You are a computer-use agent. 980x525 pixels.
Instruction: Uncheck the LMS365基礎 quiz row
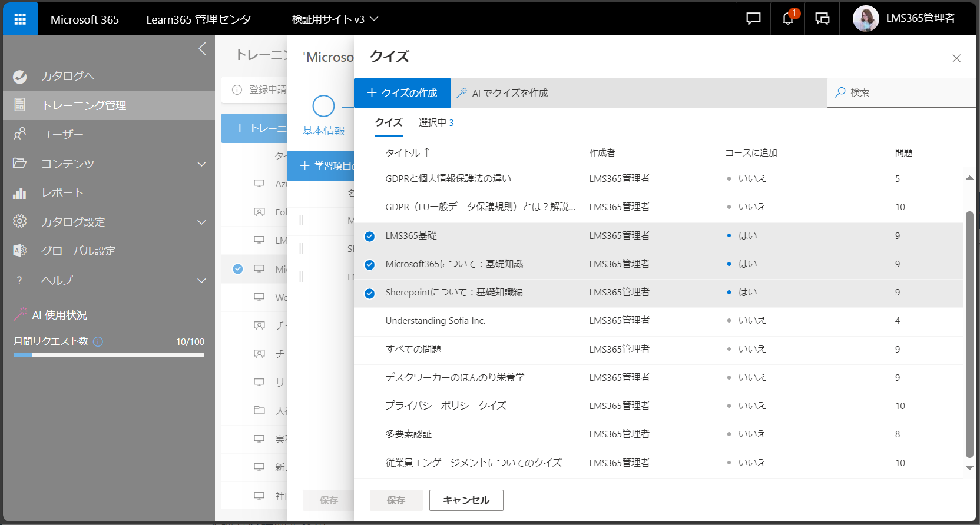(369, 236)
